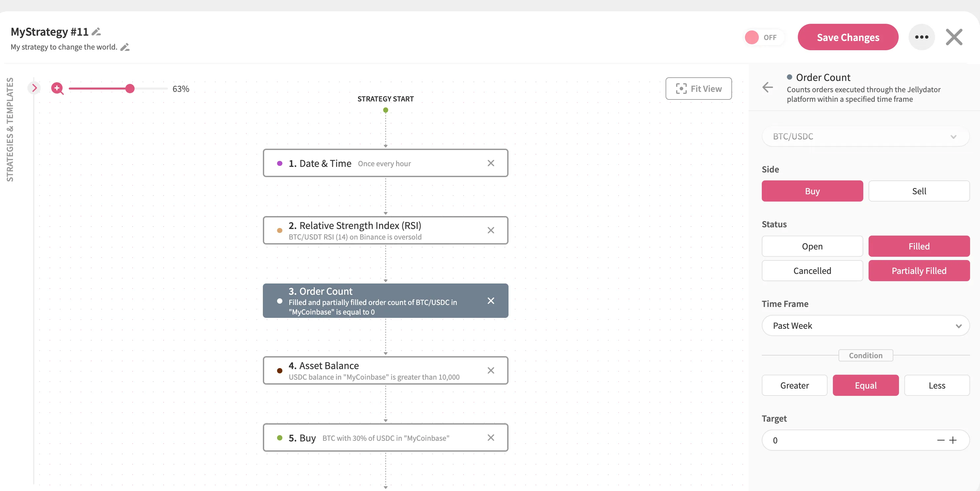Select the Buy step node

pyautogui.click(x=386, y=437)
